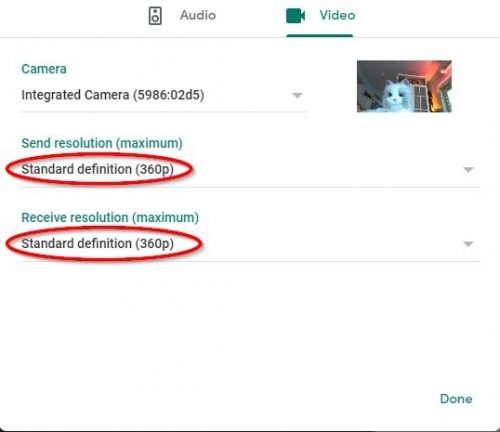Click the Send resolution (maximum) label

[102, 143]
